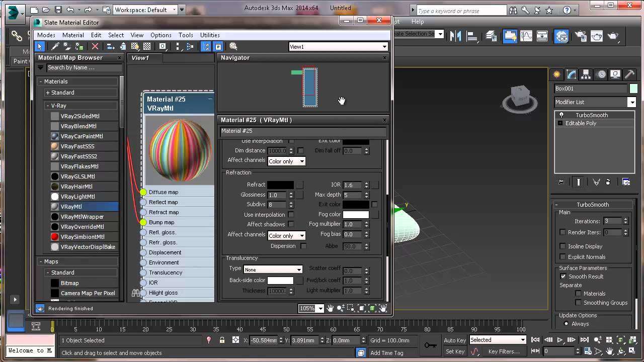Screen dimensions: 644x362
Task: Click the Render Production teapot icon
Action: [613, 36]
